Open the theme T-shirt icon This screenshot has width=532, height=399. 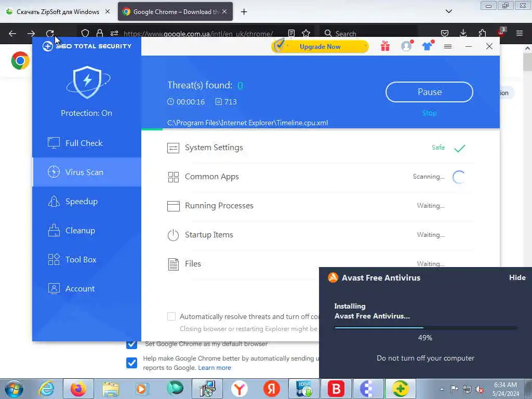point(428,46)
